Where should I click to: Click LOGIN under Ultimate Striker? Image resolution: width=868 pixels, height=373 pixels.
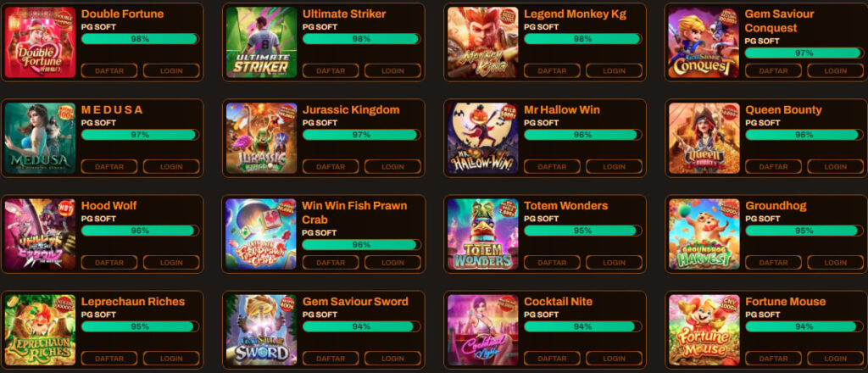pos(392,71)
